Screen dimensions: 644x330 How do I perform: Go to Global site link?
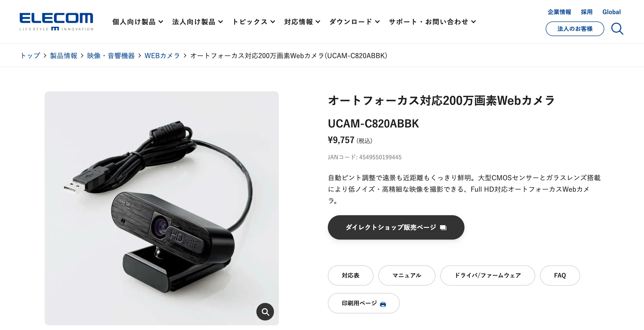612,12
